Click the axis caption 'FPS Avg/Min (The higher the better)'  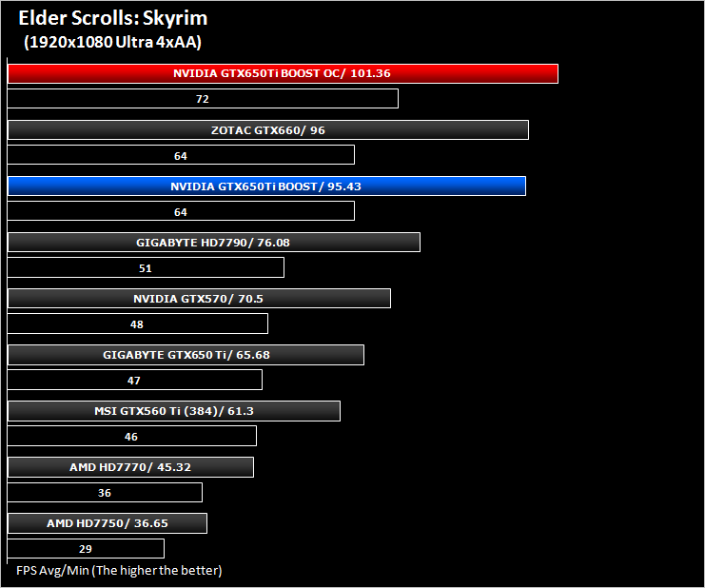click(x=119, y=571)
